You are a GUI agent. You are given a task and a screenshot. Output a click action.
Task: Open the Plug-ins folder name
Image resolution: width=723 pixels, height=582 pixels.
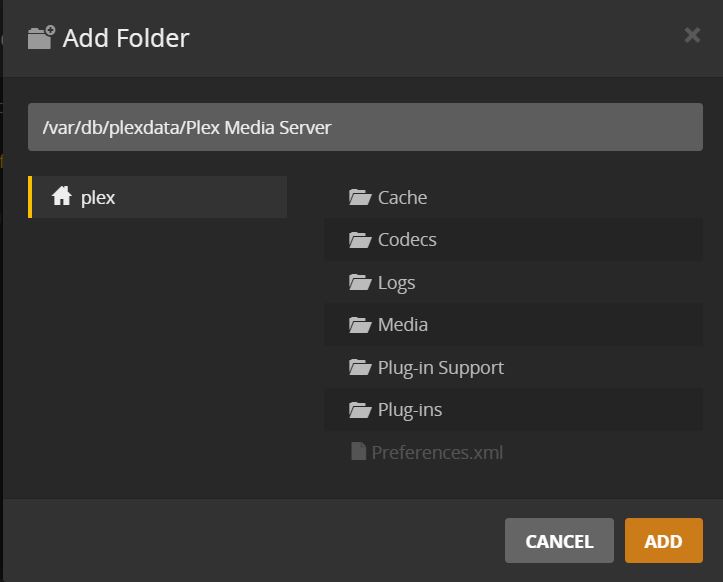[409, 410]
